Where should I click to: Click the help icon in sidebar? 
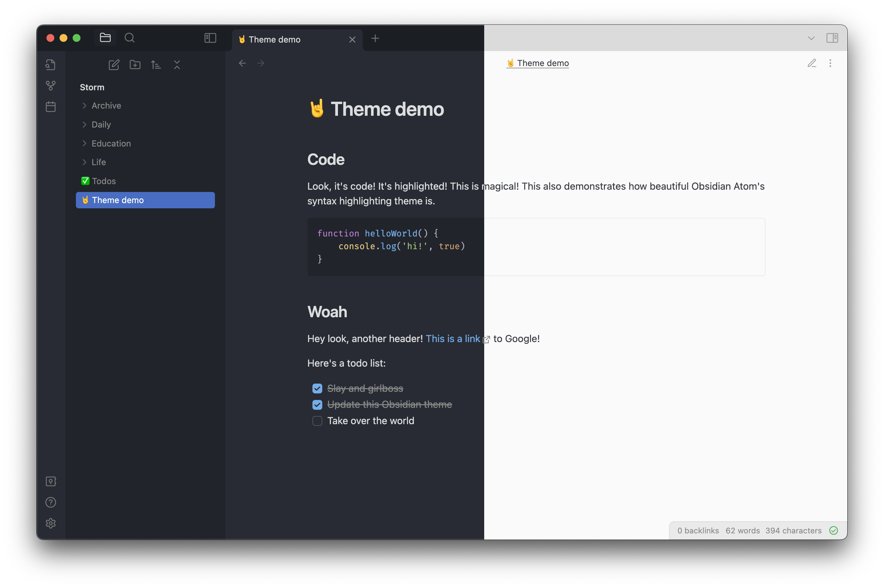[x=50, y=502]
